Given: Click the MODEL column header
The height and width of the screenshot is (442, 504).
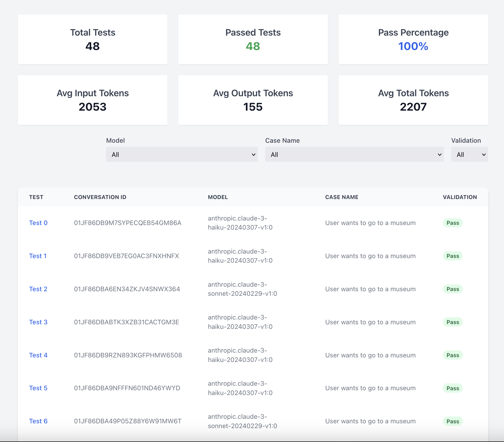Looking at the screenshot, I should (x=218, y=197).
